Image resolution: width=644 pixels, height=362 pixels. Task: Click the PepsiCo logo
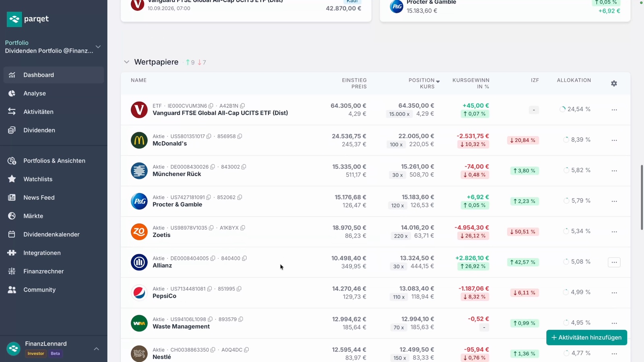139,293
